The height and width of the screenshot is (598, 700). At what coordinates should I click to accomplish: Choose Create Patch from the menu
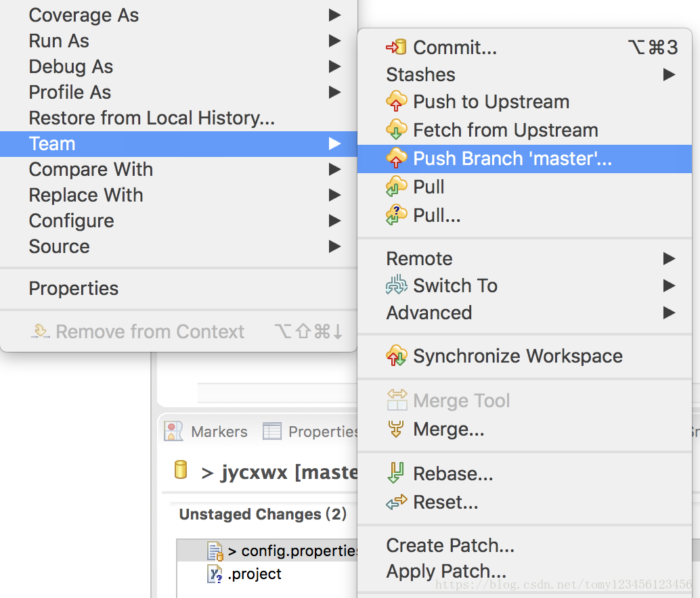pyautogui.click(x=450, y=545)
